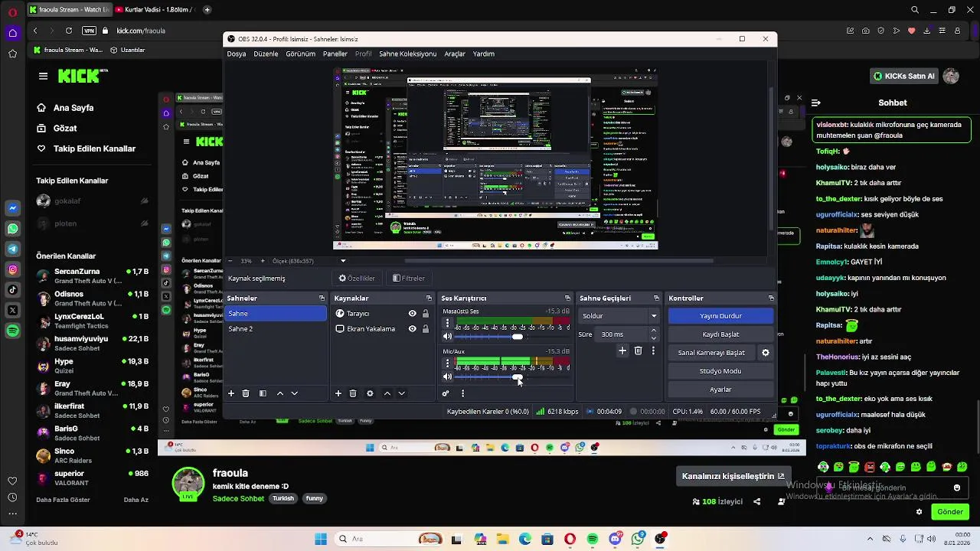The width and height of the screenshot is (980, 551).
Task: Open Araçlar menu in OBS
Action: pyautogui.click(x=455, y=54)
